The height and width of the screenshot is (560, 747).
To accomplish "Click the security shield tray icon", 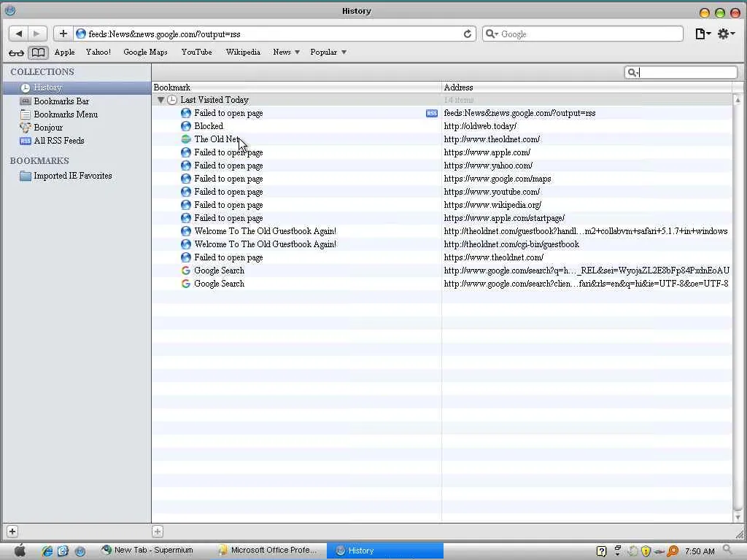I will tap(646, 551).
